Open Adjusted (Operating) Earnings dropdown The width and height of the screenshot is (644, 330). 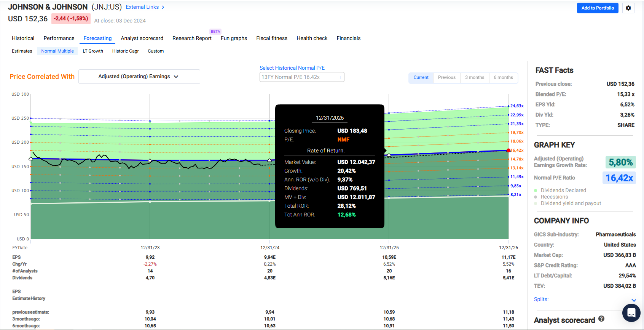[139, 77]
